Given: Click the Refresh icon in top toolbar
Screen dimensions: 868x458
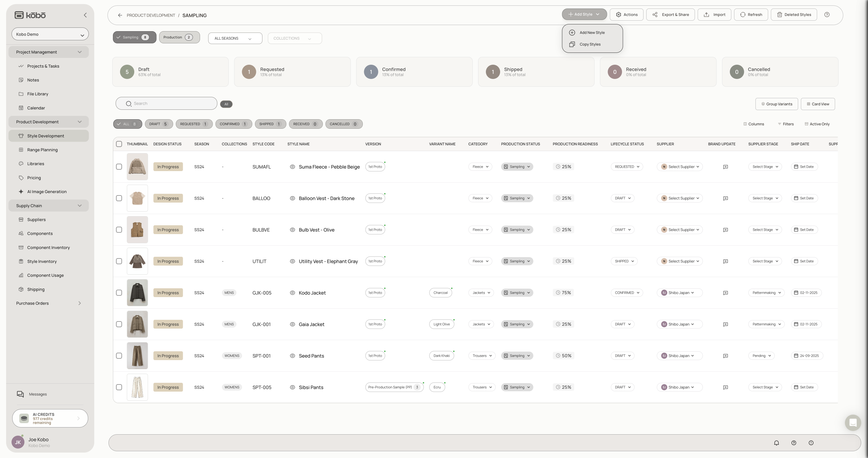Looking at the screenshot, I should [743, 15].
